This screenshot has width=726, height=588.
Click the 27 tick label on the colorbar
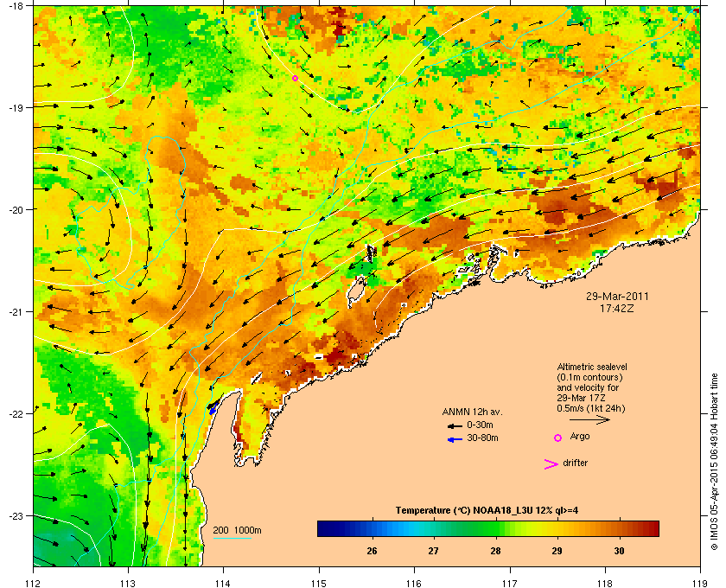(433, 551)
